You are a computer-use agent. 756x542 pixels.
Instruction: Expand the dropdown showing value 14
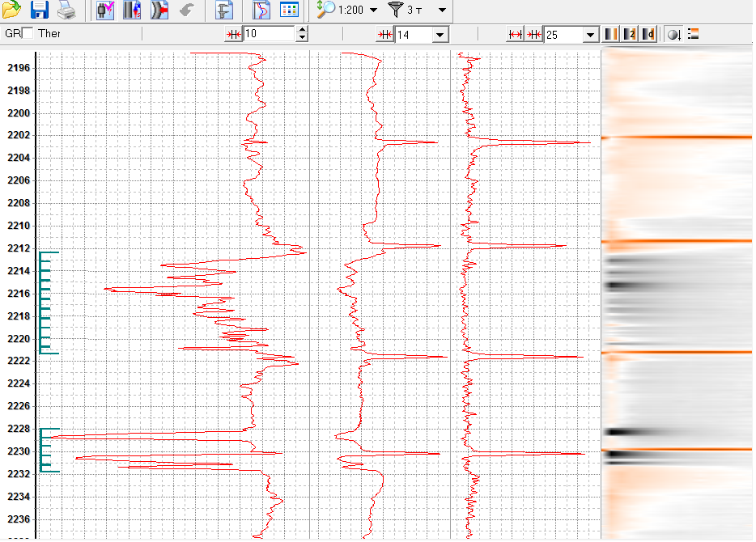click(440, 35)
